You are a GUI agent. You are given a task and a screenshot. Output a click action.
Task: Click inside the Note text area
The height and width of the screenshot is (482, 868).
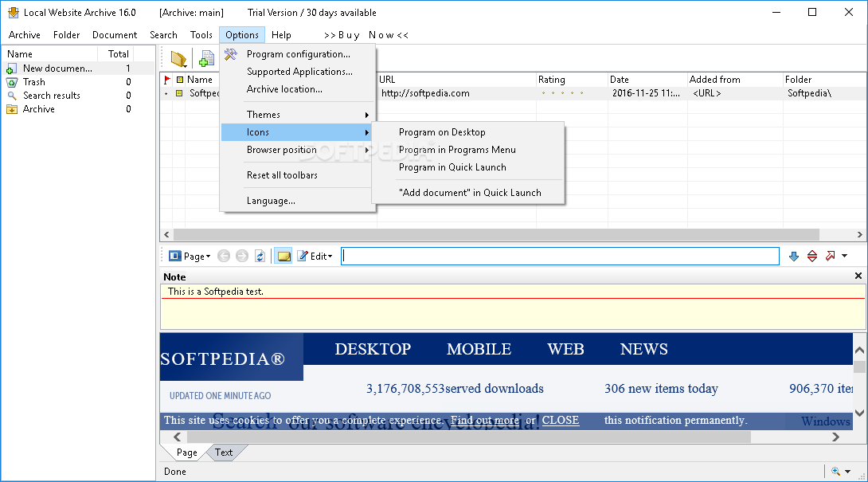click(x=513, y=307)
